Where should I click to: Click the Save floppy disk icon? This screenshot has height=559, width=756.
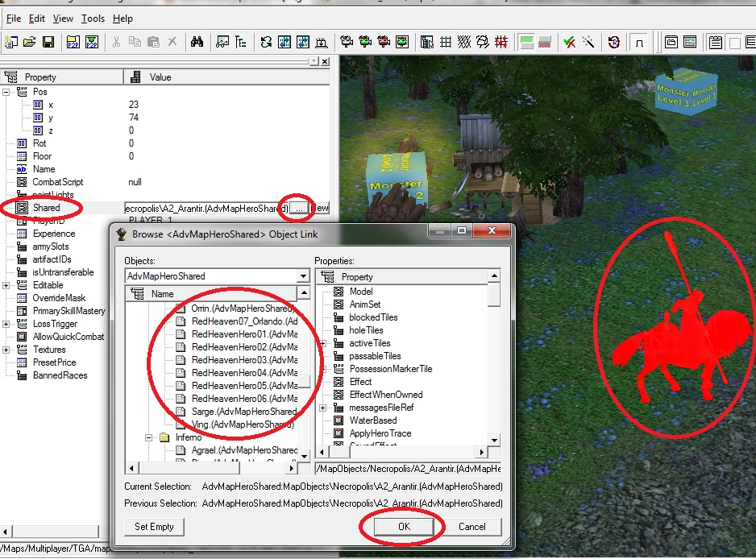click(48, 43)
